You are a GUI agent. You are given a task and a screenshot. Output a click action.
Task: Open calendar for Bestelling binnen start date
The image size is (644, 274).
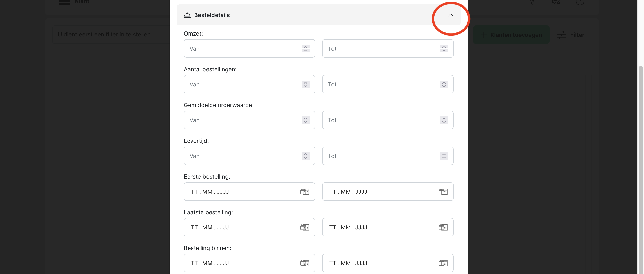pyautogui.click(x=304, y=263)
